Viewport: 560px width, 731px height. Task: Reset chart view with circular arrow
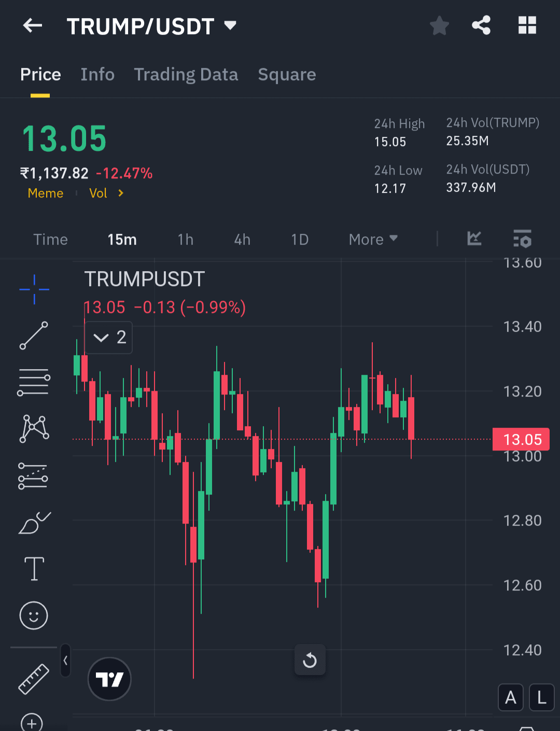click(310, 660)
